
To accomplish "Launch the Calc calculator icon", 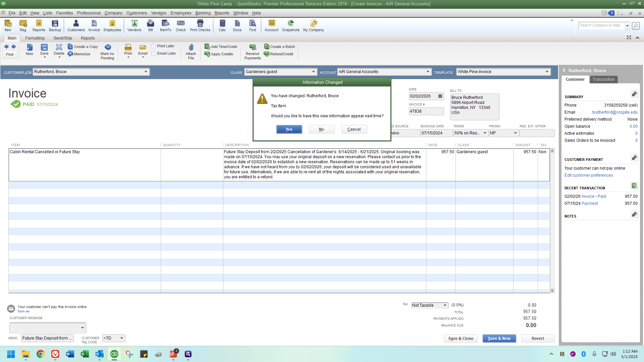I will tap(222, 25).
